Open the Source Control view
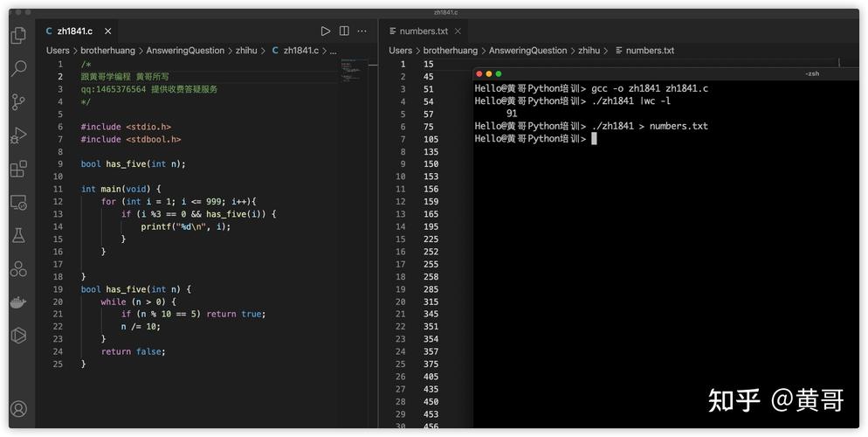868x437 pixels. click(x=18, y=102)
